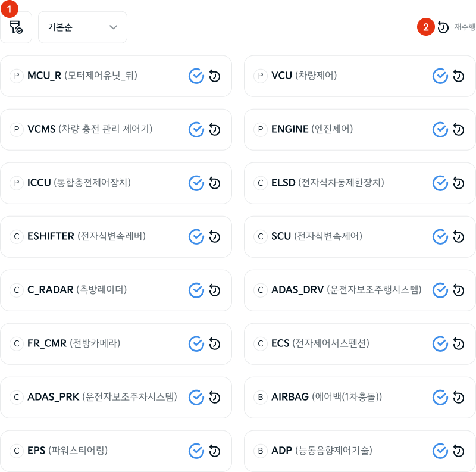The height and width of the screenshot is (472, 476).
Task: Click the check status icon for ICCU
Action: (x=196, y=183)
